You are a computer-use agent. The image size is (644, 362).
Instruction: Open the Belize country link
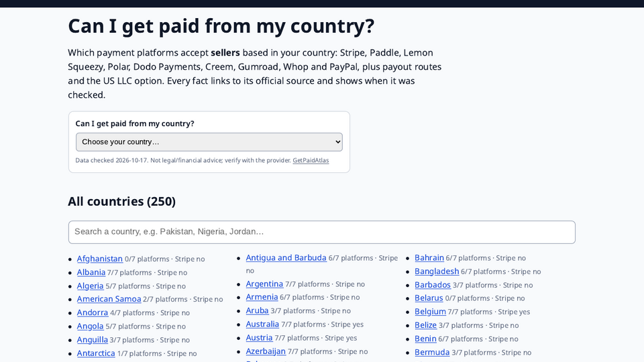point(426,325)
